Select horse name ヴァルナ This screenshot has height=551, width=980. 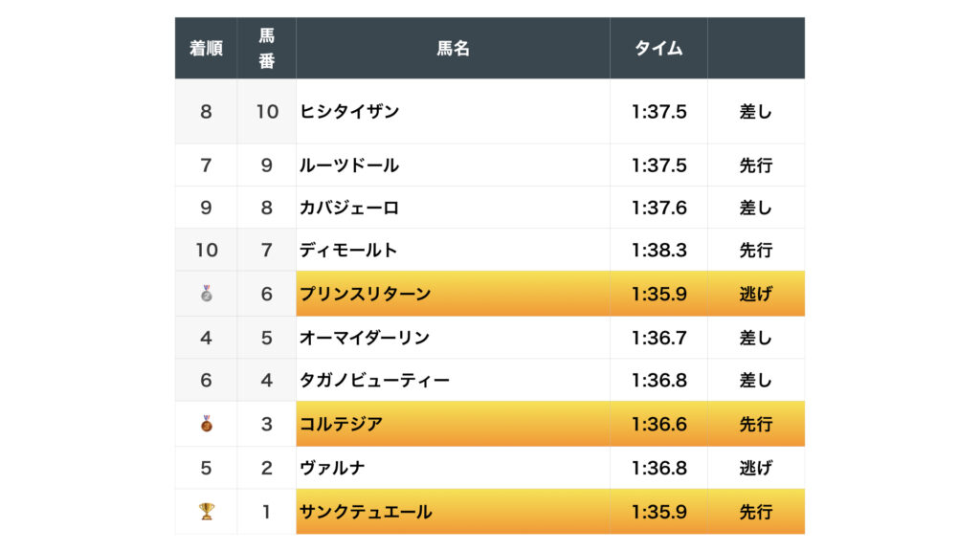(332, 469)
